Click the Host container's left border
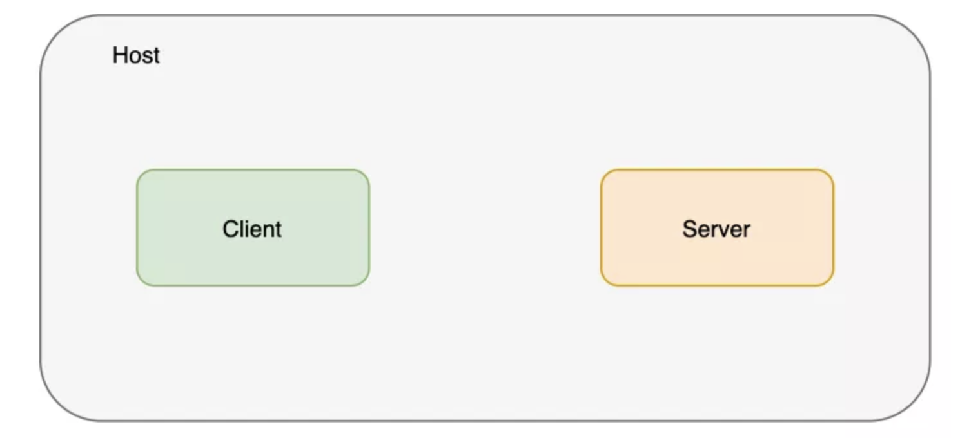This screenshot has width=980, height=438. (x=41, y=219)
